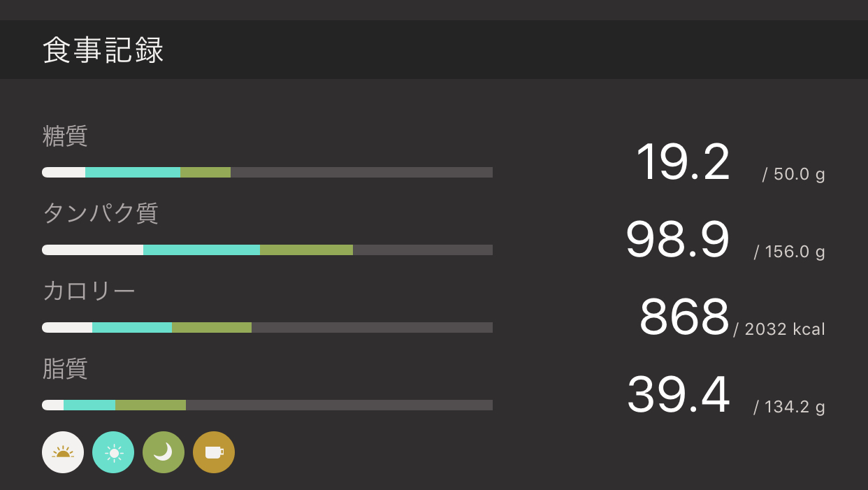
Task: Click the 脂質 label
Action: pyautogui.click(x=65, y=368)
